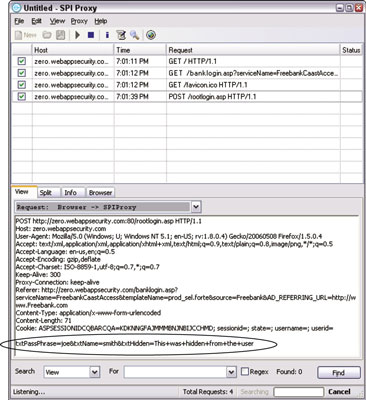Expand the For search term dropdown

click(x=231, y=372)
